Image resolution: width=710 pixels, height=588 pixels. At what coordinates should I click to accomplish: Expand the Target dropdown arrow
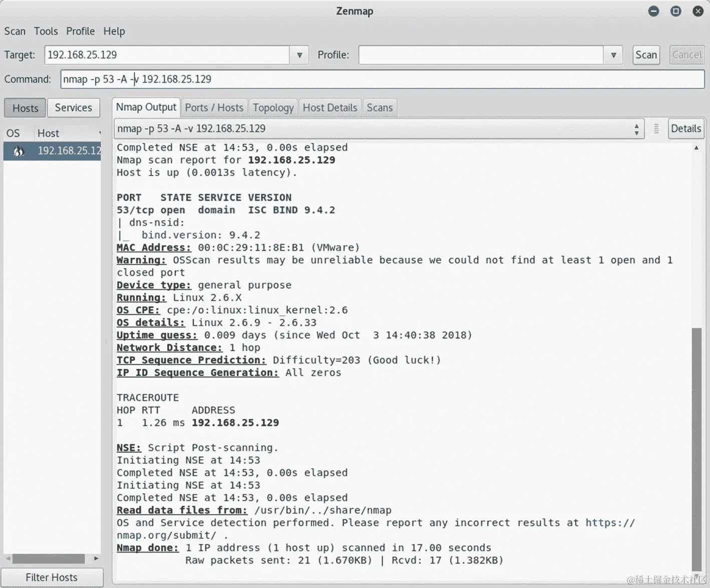(x=299, y=55)
